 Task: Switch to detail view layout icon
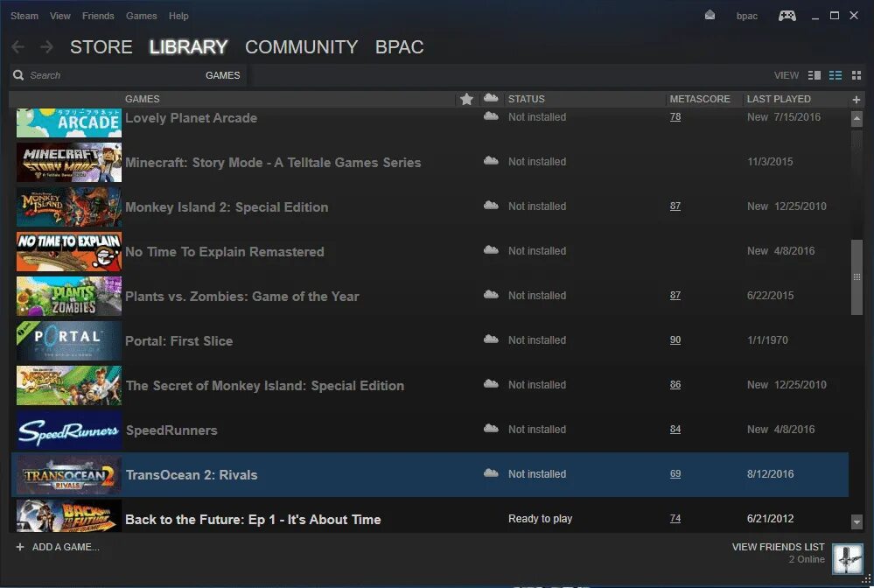click(x=815, y=75)
